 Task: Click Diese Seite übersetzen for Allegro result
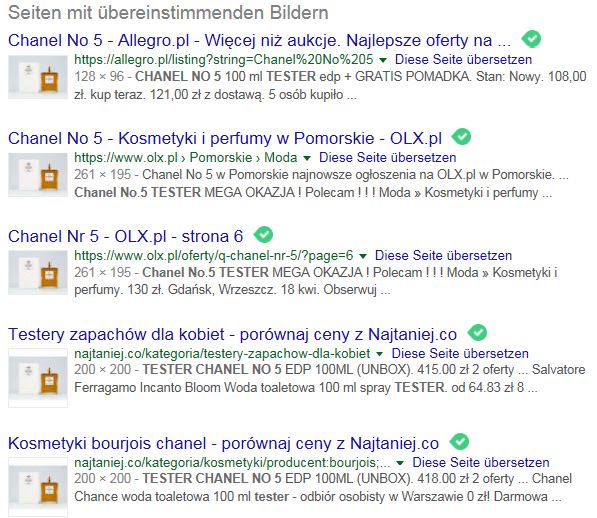[x=463, y=60]
